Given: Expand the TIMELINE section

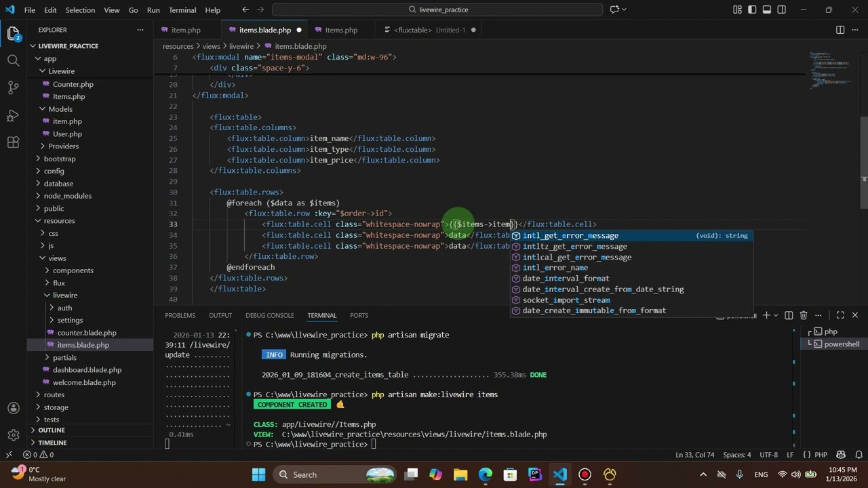Looking at the screenshot, I should (x=52, y=443).
